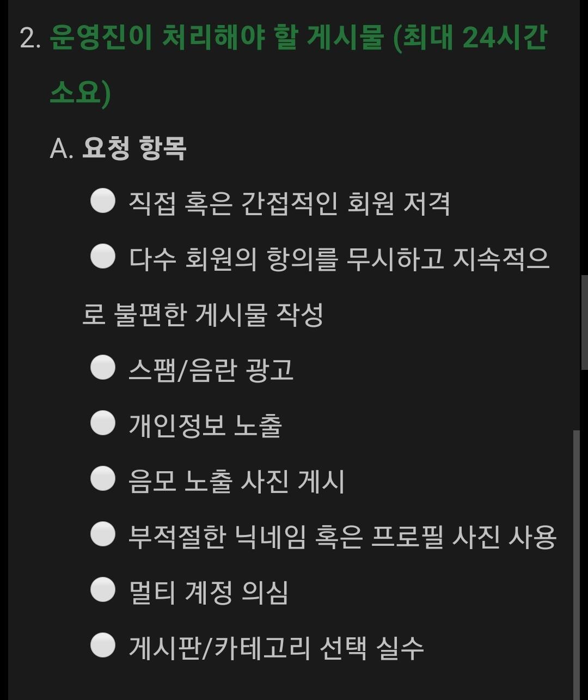This screenshot has height=700, width=588.
Task: Tap the line '로 불편한 게시물 작성'
Action: 203,315
